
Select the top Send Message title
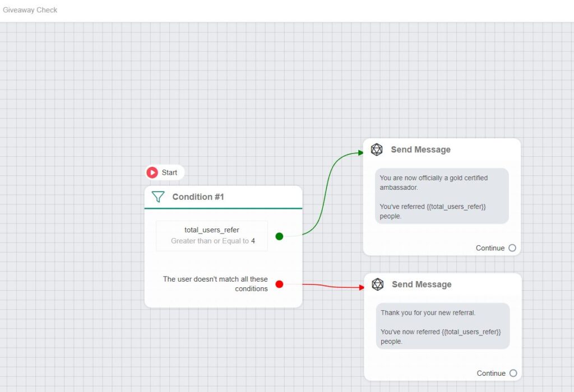coord(420,150)
